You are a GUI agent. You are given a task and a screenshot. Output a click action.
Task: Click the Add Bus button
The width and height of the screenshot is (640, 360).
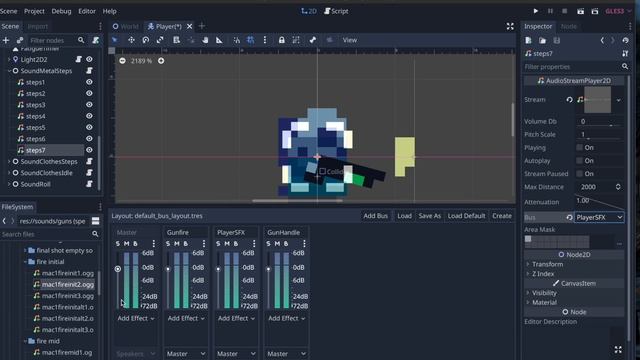[x=376, y=216]
